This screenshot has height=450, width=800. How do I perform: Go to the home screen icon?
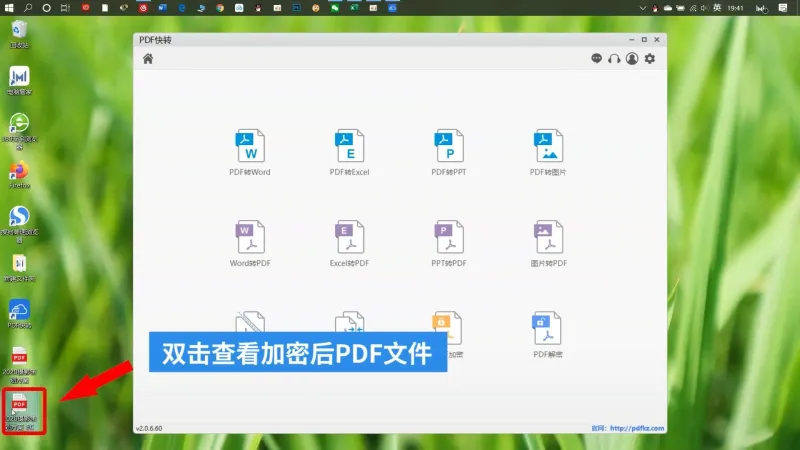coord(148,59)
